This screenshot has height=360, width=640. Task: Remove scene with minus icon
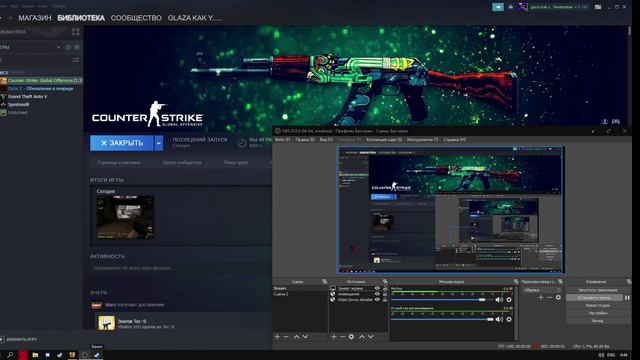(x=286, y=337)
